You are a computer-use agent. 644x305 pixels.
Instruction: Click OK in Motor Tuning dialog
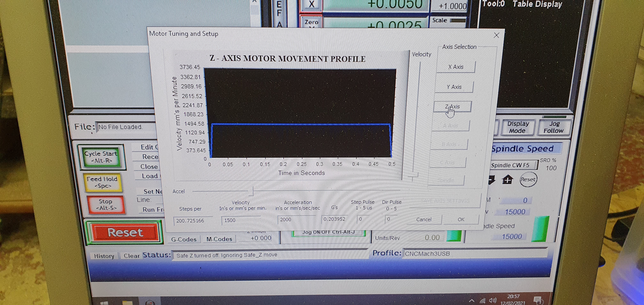[x=461, y=219]
